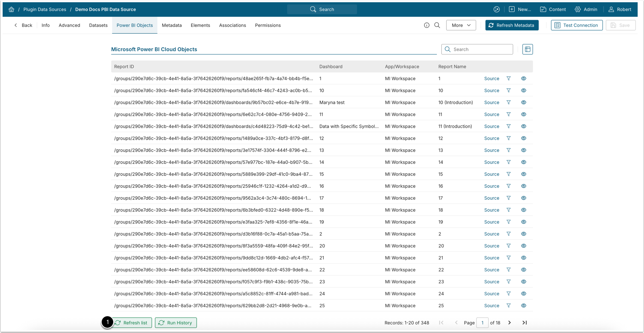Viewport: 644px width, 333px height.
Task: Toggle eye icon for Report 15 row
Action: (523, 174)
